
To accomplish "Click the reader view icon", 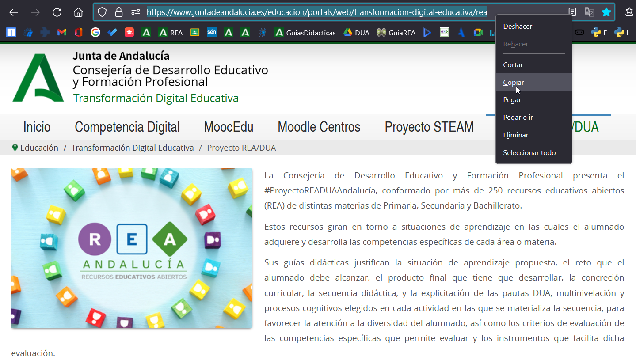I will click(x=572, y=12).
